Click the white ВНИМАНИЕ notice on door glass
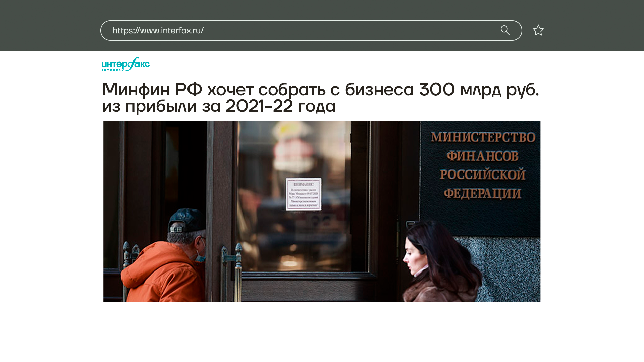 (304, 194)
